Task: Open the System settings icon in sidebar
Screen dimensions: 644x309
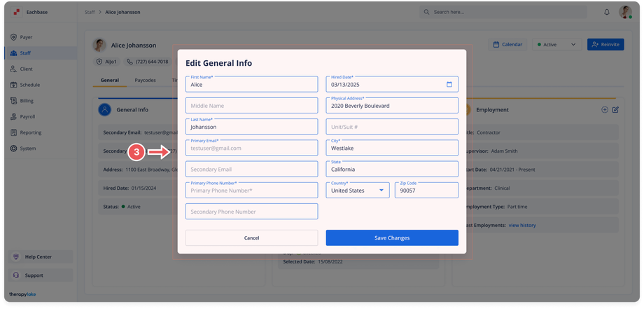Action: [13, 149]
